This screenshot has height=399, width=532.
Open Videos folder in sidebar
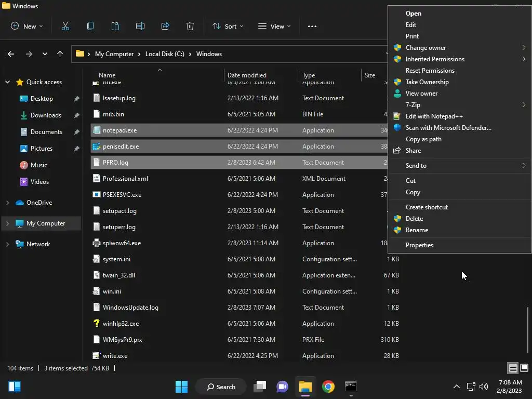[39, 182]
